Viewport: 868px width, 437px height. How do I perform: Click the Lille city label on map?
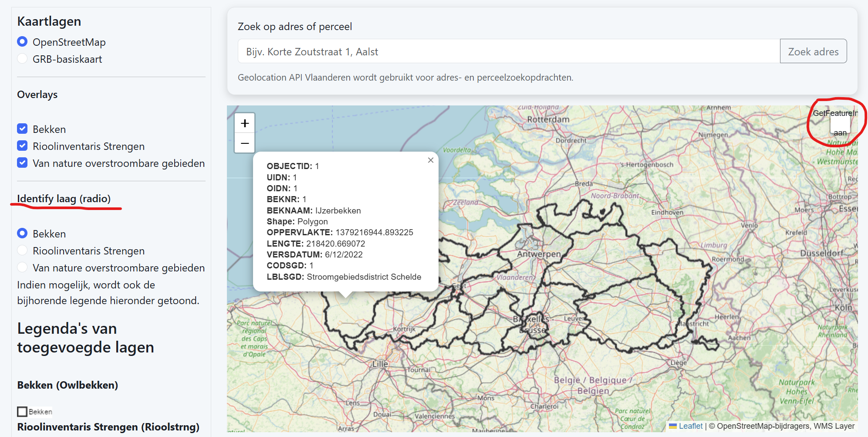380,364
